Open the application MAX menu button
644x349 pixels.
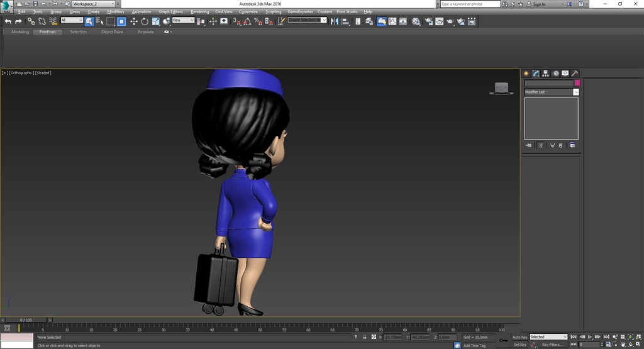(6, 6)
